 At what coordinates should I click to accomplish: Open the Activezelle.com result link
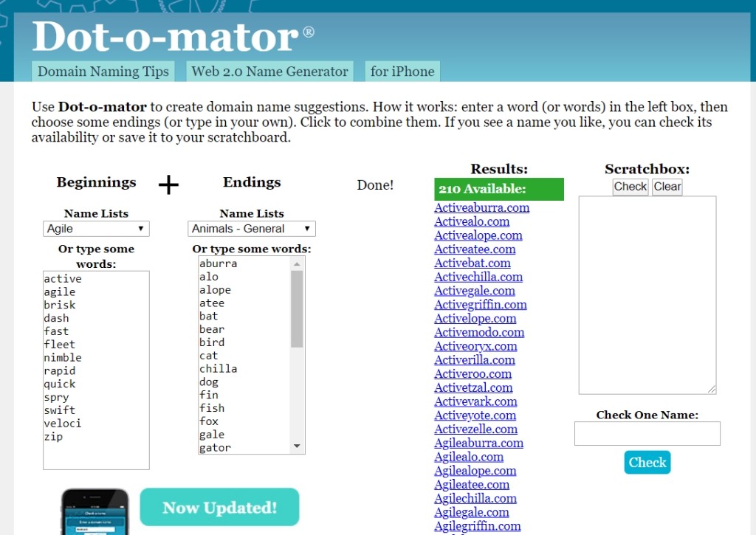point(476,429)
